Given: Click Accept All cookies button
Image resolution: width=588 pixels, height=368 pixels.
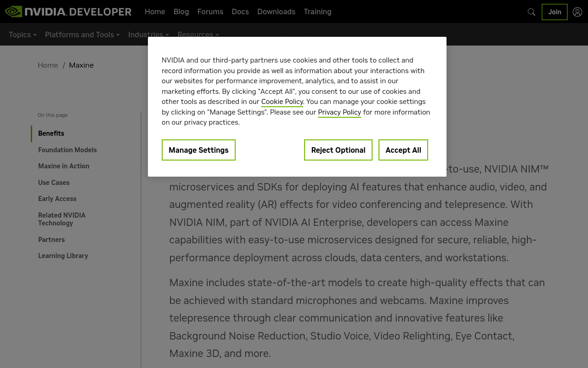Looking at the screenshot, I should [403, 150].
